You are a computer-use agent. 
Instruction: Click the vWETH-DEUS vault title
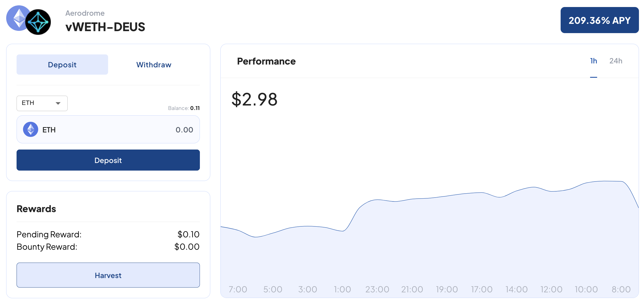[105, 27]
